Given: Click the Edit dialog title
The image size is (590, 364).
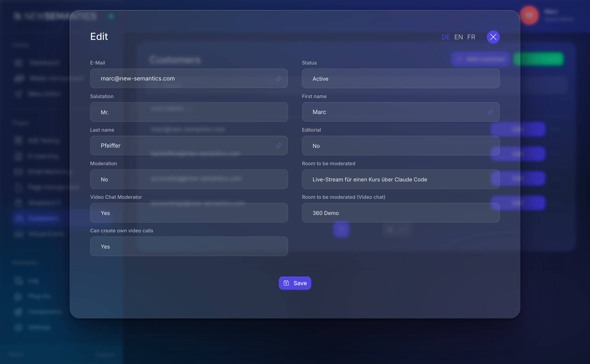Looking at the screenshot, I should [x=99, y=37].
